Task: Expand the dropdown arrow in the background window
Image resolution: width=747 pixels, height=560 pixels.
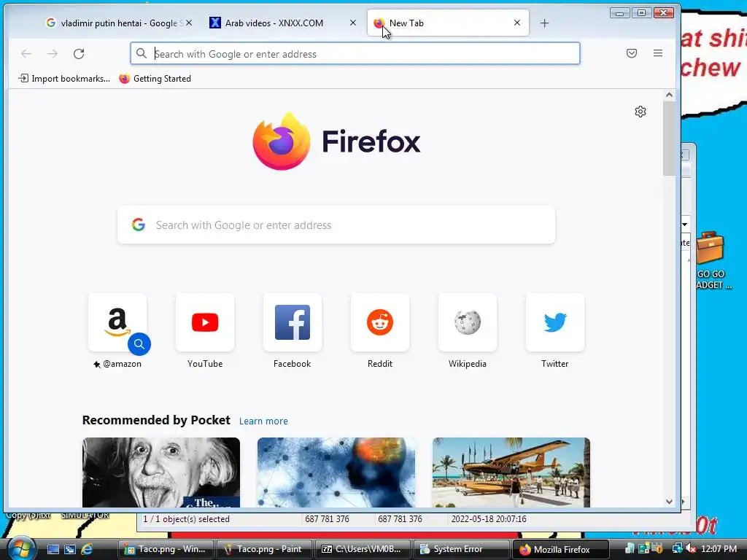Action: pyautogui.click(x=685, y=225)
